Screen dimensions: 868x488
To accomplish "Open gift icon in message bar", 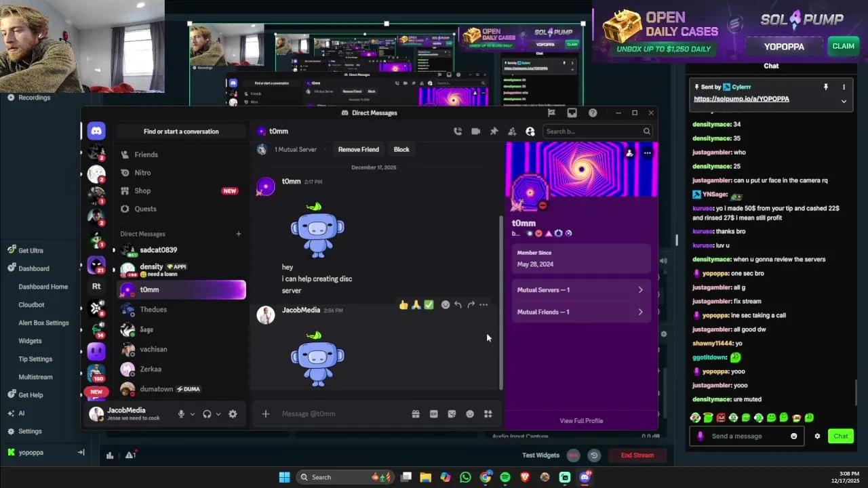I will [x=416, y=414].
